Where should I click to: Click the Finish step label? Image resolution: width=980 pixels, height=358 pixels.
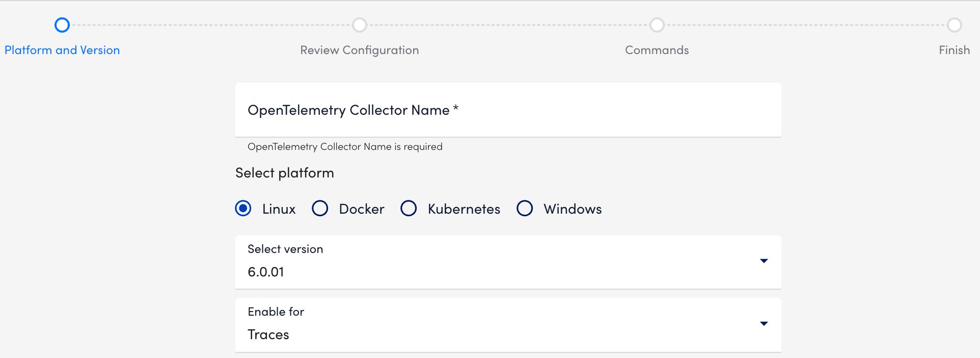click(x=954, y=50)
